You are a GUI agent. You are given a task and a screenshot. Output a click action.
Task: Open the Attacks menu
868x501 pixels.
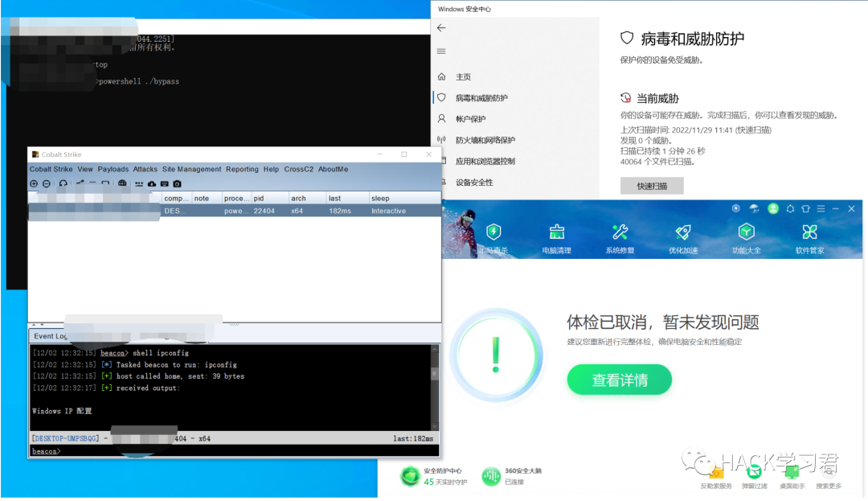coord(145,169)
